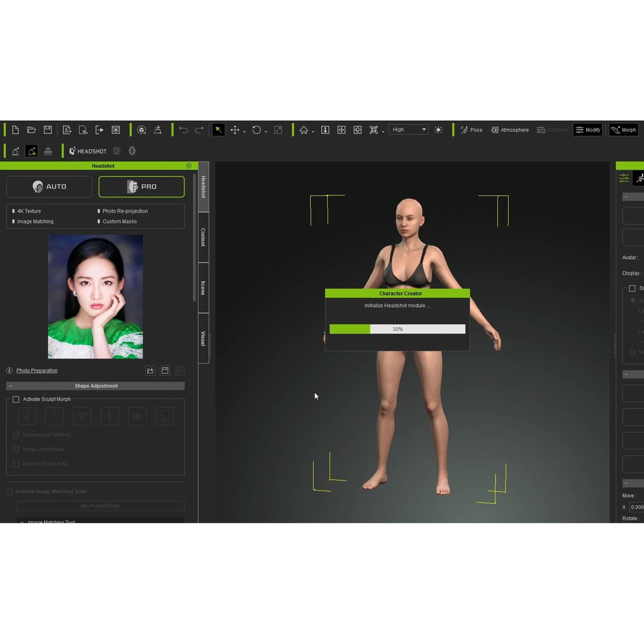
Task: Switch to the Scene side tab
Action: click(203, 286)
